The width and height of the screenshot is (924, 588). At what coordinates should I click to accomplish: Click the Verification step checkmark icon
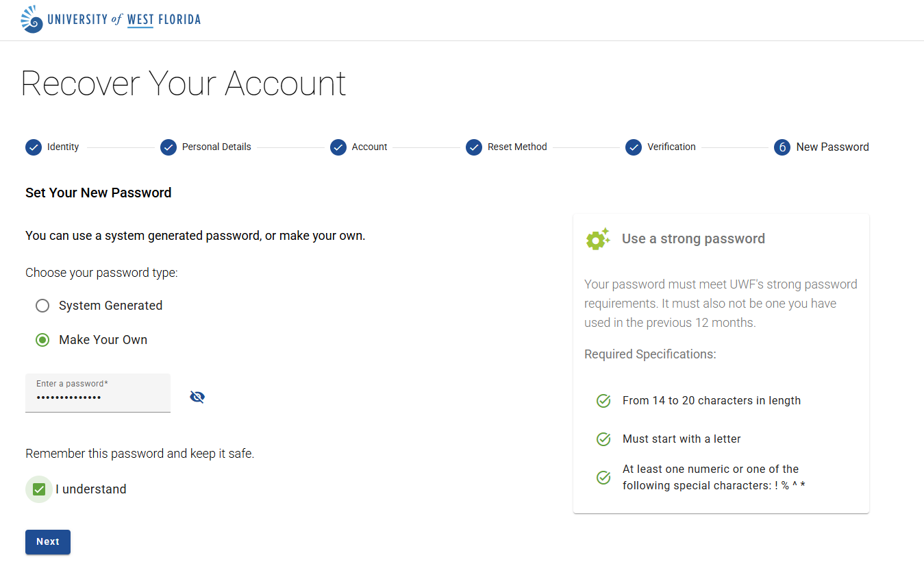point(634,147)
